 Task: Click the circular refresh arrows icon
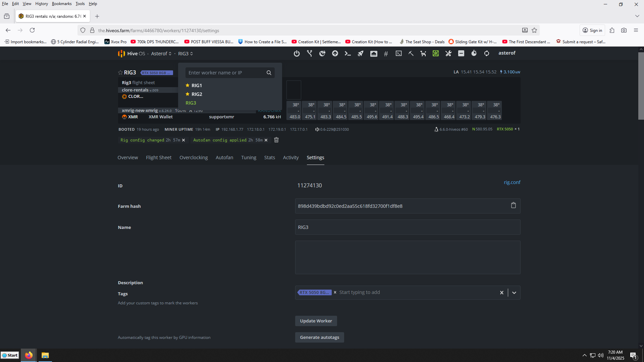click(486, 54)
